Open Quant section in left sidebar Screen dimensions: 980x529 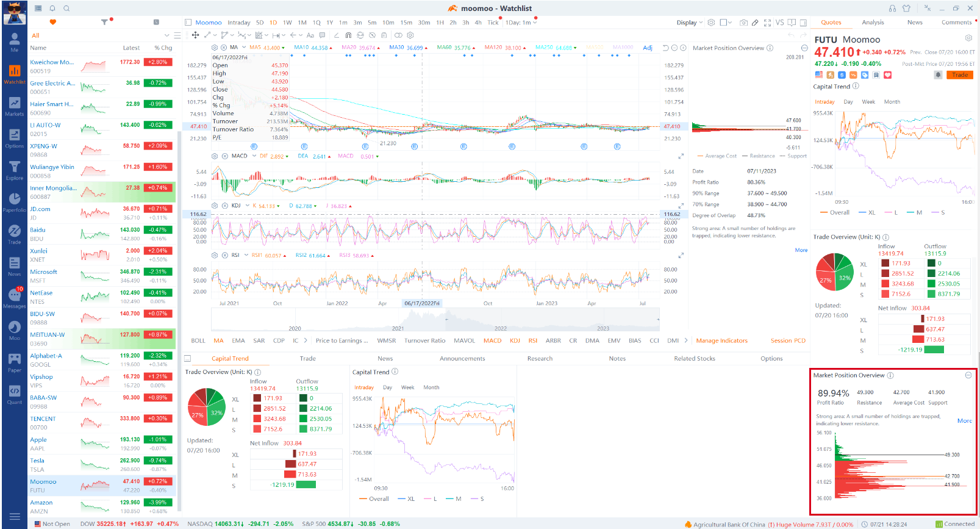click(x=14, y=394)
